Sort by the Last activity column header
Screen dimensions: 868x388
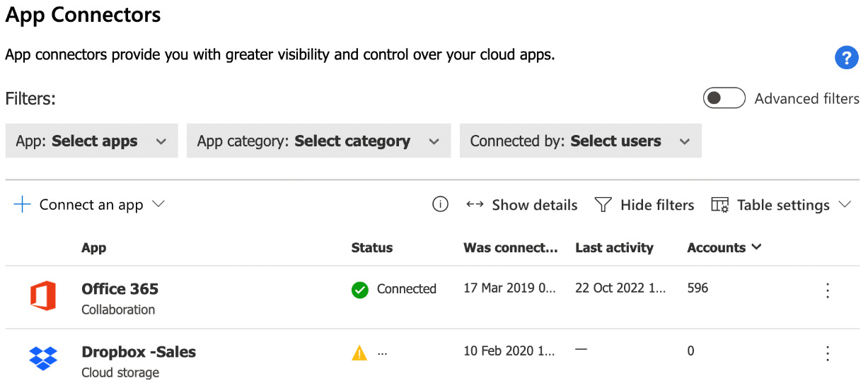[614, 248]
